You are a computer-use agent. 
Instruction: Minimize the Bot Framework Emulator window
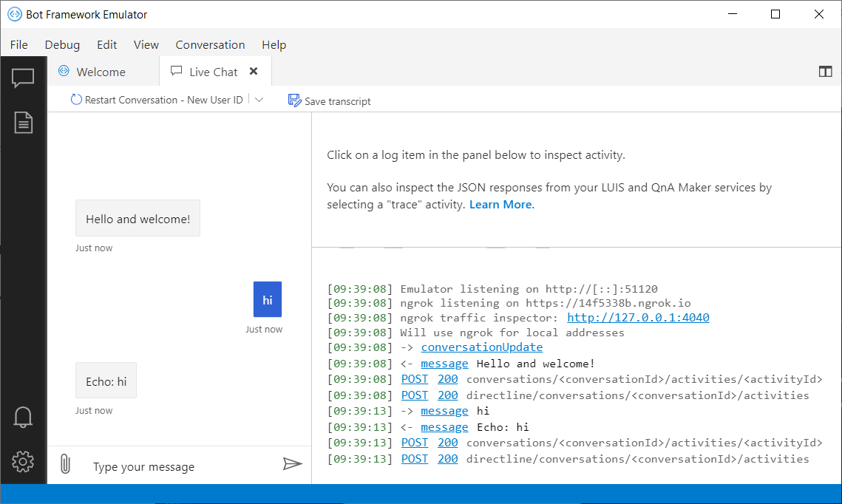pos(733,14)
